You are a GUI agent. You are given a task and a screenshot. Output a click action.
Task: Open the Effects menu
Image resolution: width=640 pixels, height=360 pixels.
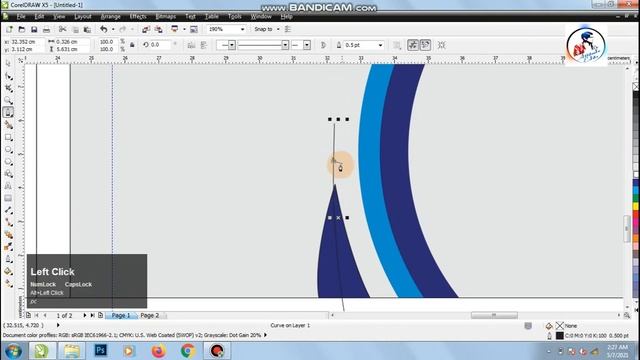point(138,17)
